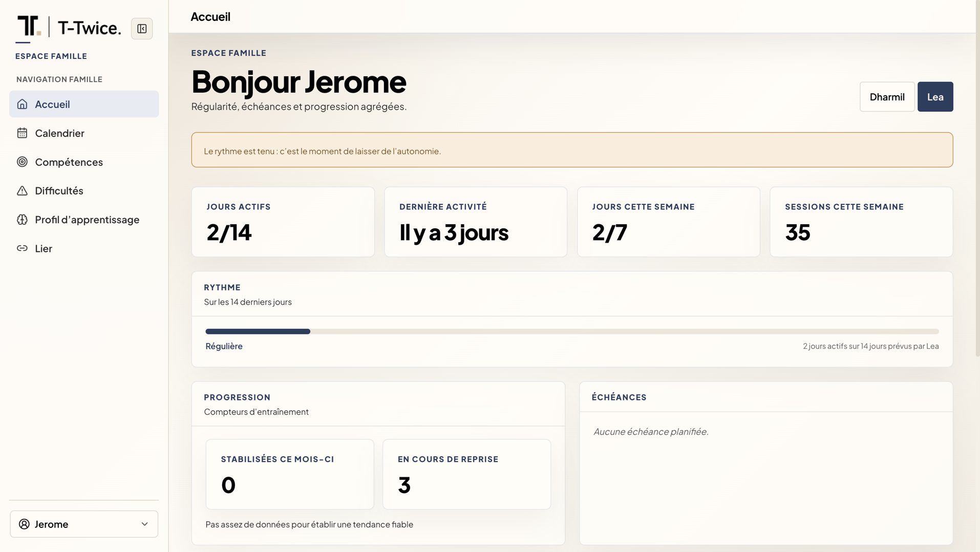Switch to child Dharmil
Image resolution: width=980 pixels, height=552 pixels.
887,97
